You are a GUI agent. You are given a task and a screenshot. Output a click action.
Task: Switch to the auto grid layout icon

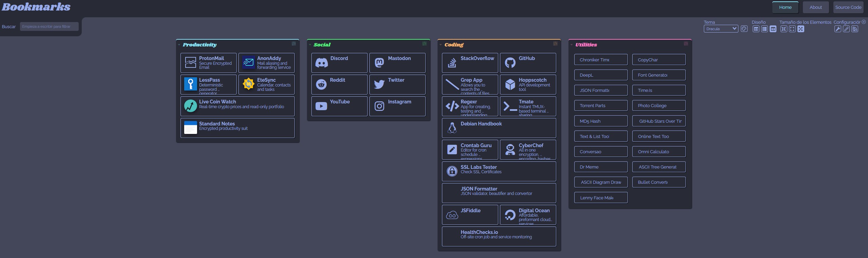756,29
